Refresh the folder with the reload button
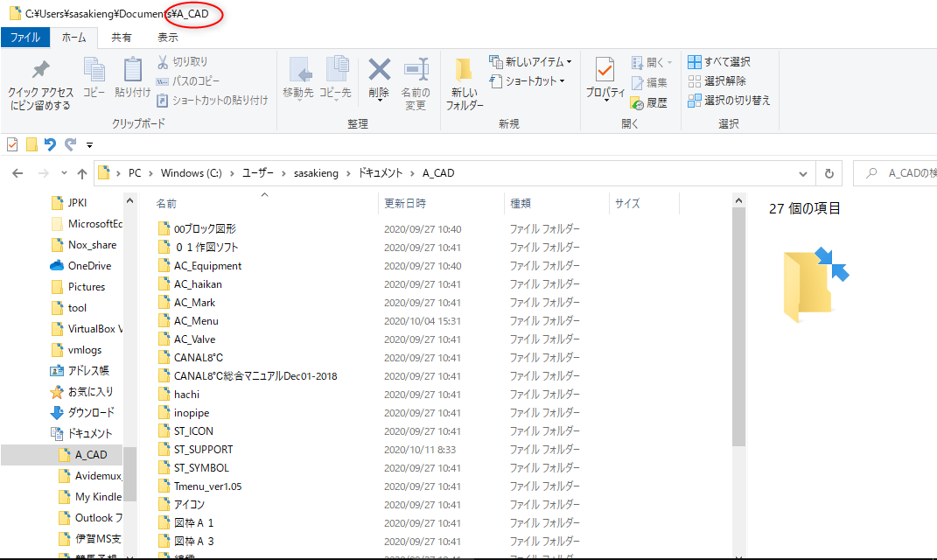937x560 pixels. tap(829, 172)
